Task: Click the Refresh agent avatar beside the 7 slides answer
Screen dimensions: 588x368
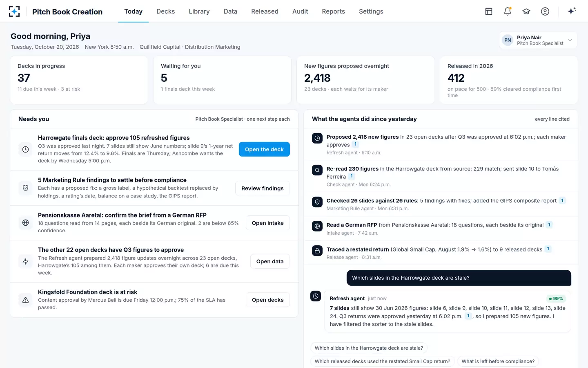Action: click(x=316, y=296)
